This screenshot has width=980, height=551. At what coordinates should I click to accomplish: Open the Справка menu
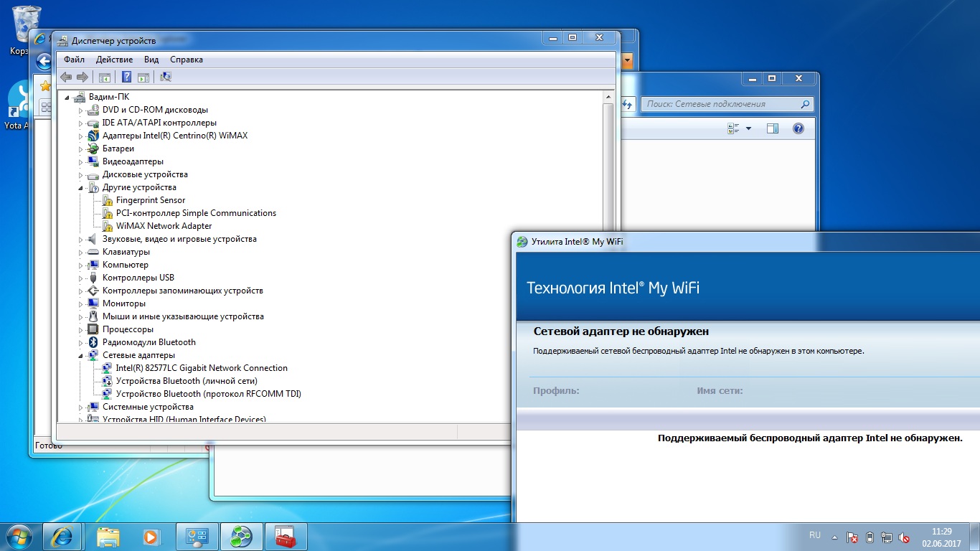187,60
